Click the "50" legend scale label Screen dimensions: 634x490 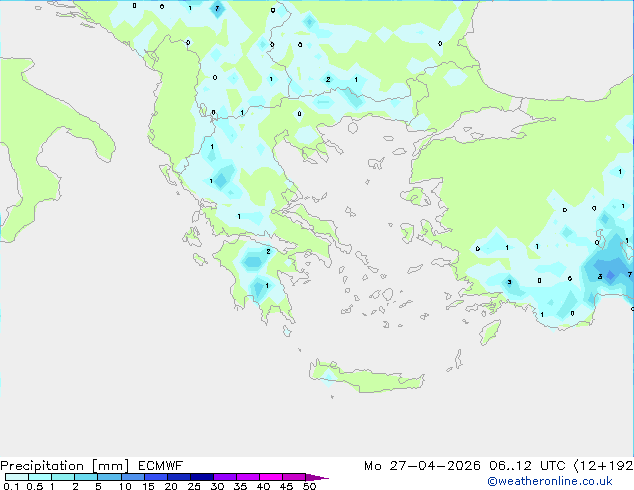pyautogui.click(x=310, y=486)
